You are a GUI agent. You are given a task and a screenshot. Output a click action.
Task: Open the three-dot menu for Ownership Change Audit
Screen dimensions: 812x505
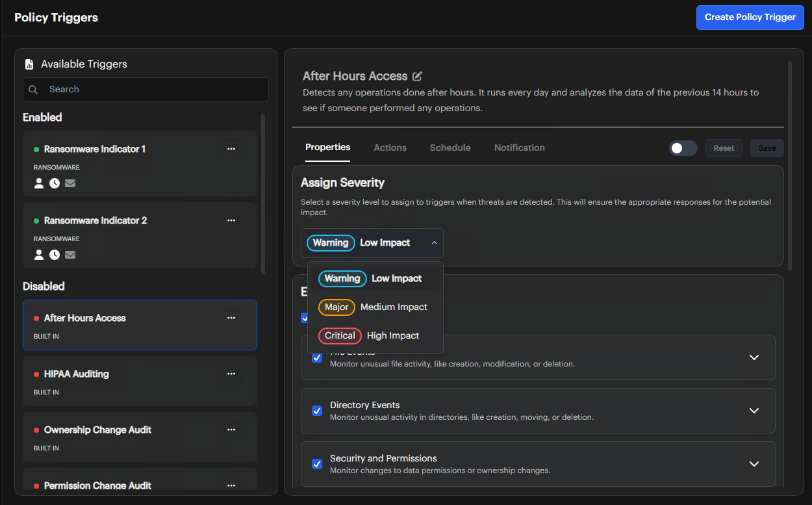231,430
